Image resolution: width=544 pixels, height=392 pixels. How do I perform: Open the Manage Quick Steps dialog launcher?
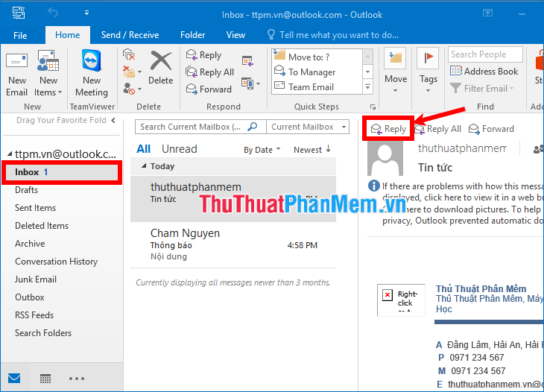point(373,107)
